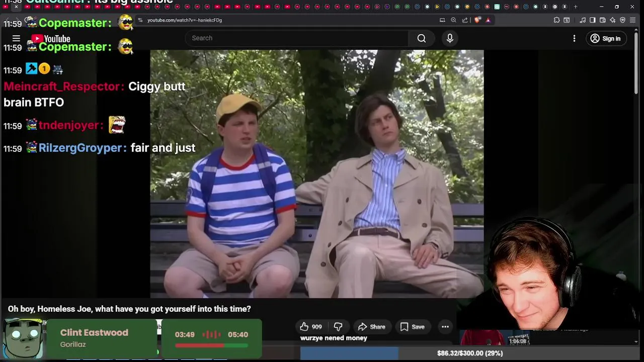Save the video to a playlist
The image size is (644, 362).
coord(412,327)
